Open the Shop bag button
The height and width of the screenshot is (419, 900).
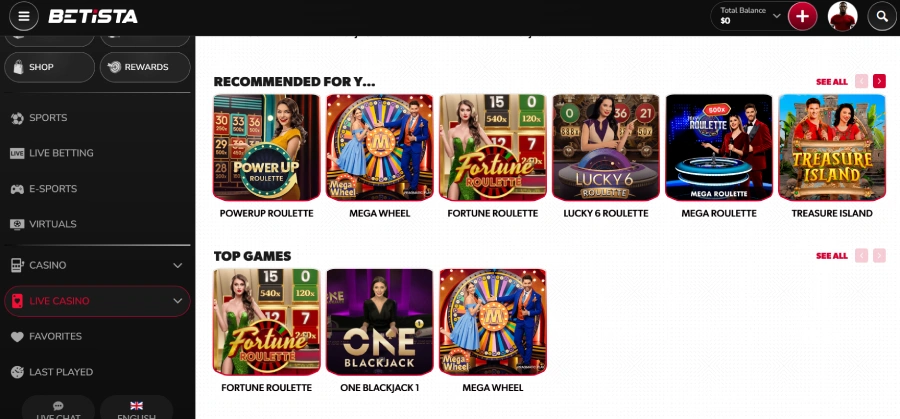[x=49, y=67]
